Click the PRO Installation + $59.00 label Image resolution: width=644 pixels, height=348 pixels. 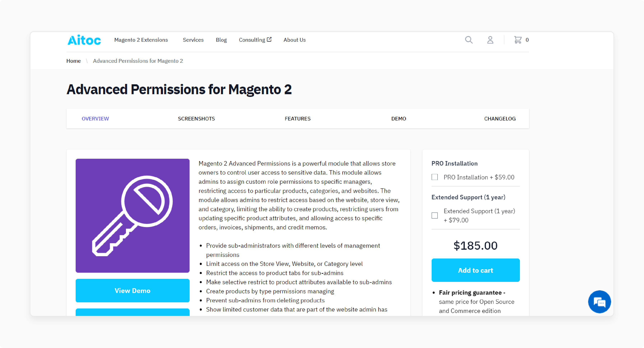point(479,177)
